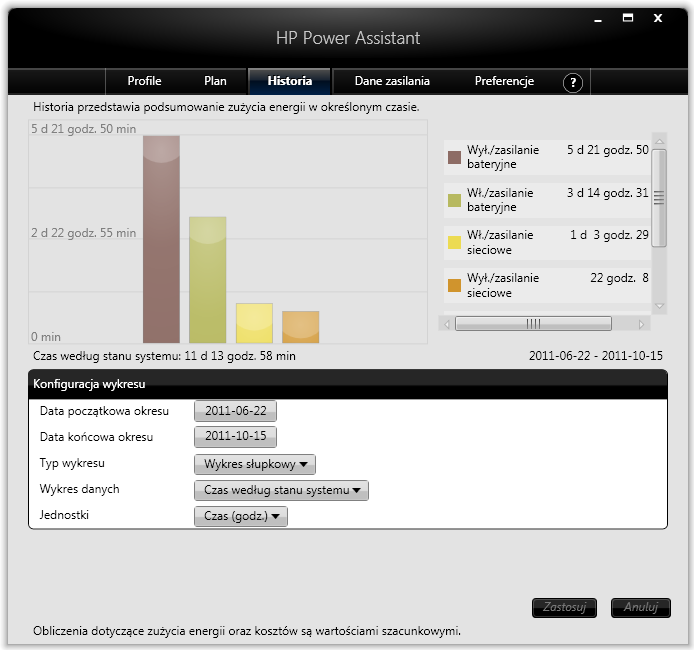The image size is (694, 650).
Task: Click the yellow Wł./zasilanie sieciowe legend swatch
Action: [x=454, y=242]
